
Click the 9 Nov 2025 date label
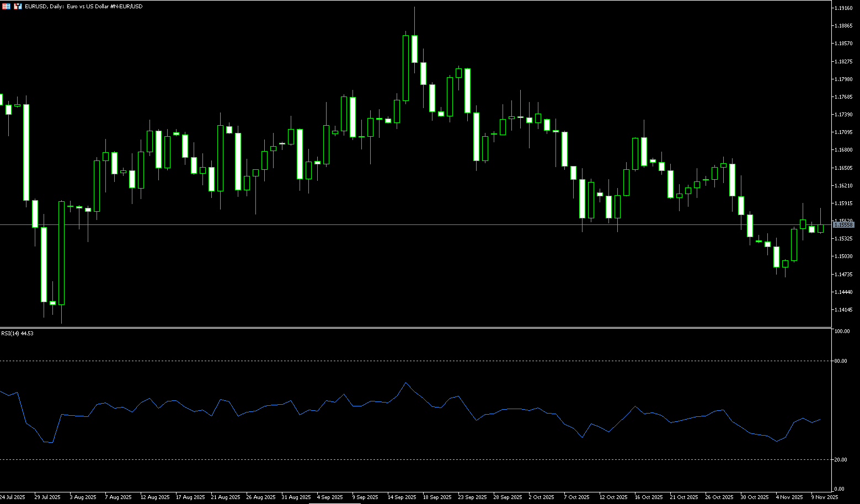click(x=824, y=497)
